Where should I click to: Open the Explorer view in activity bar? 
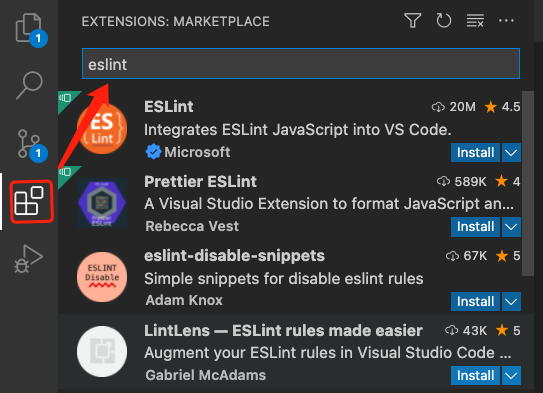point(29,29)
